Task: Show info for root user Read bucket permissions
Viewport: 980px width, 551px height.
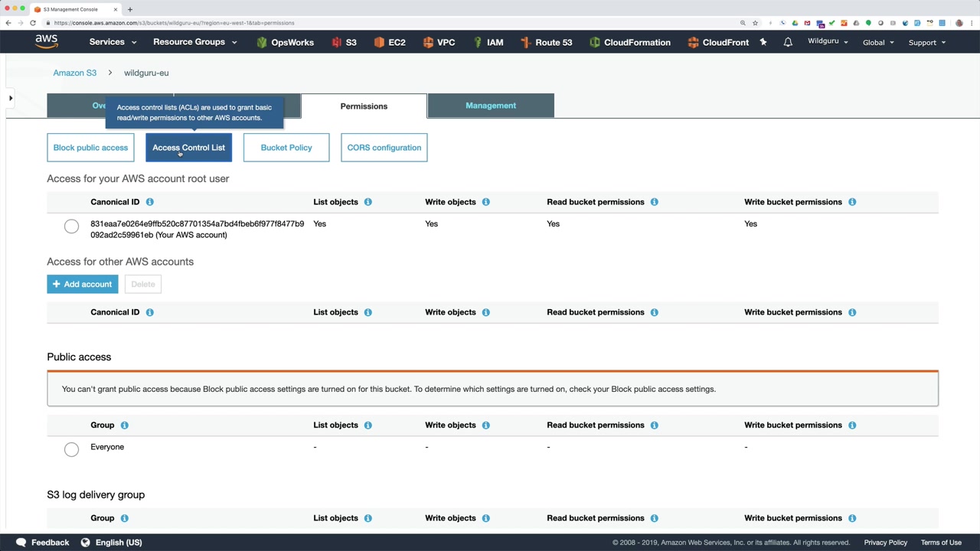Action: (655, 202)
